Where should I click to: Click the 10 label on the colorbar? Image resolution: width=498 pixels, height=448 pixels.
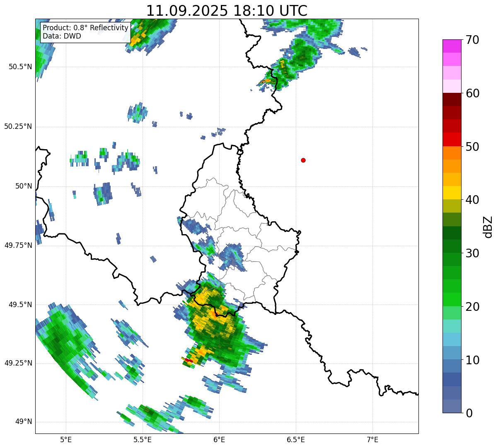pyautogui.click(x=472, y=360)
